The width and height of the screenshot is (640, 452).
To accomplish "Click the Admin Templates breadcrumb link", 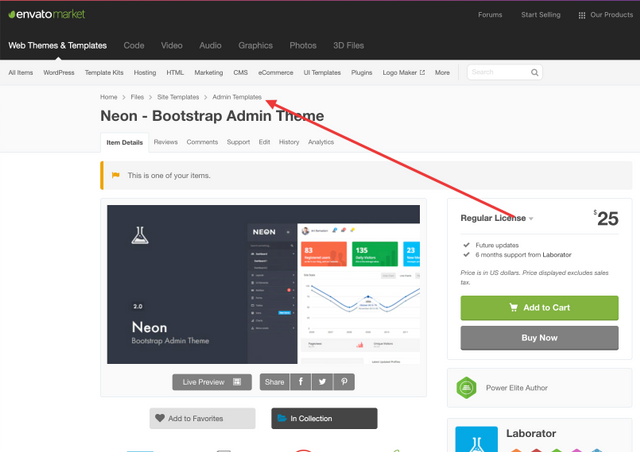I will tap(237, 97).
